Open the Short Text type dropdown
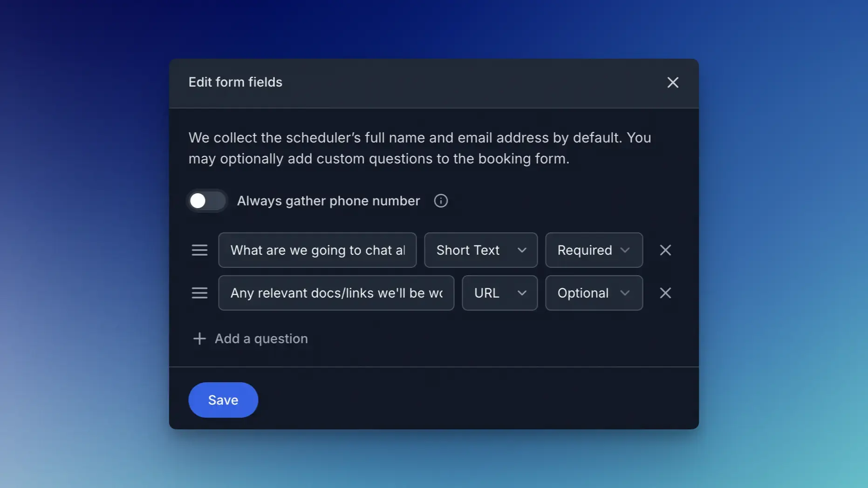Screen dimensions: 868x488 (x=481, y=250)
